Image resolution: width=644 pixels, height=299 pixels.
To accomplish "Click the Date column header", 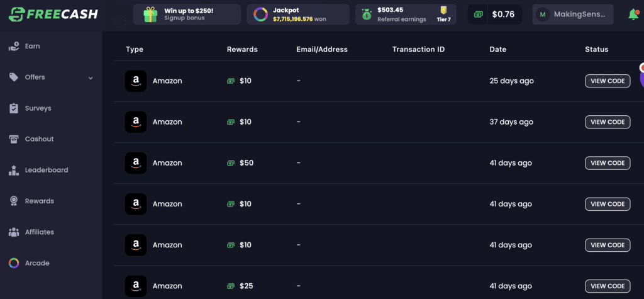I will pyautogui.click(x=497, y=49).
